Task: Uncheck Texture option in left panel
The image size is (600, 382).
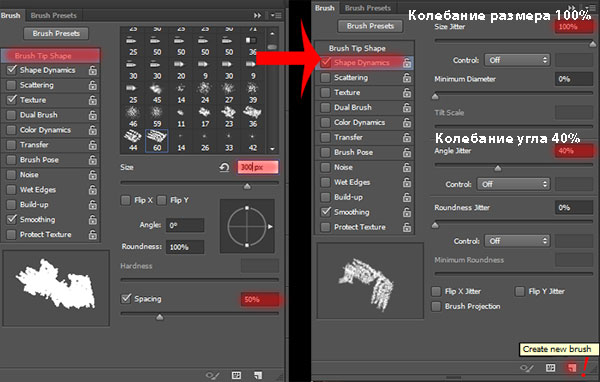Action: [x=12, y=100]
